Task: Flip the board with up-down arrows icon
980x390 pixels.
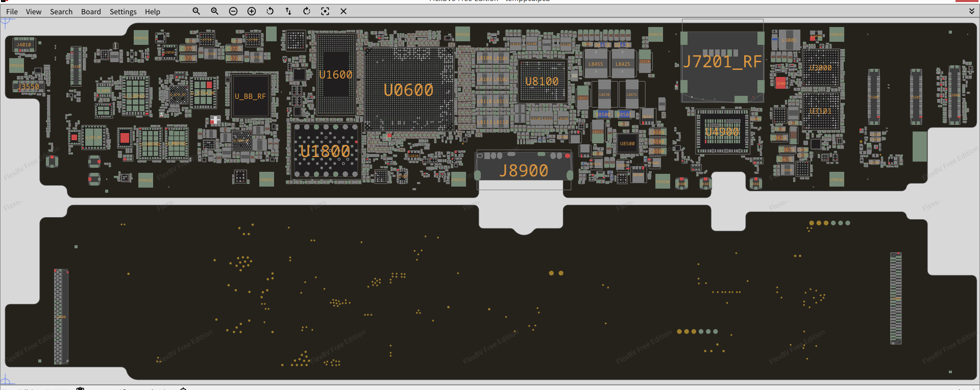Action: tap(288, 11)
